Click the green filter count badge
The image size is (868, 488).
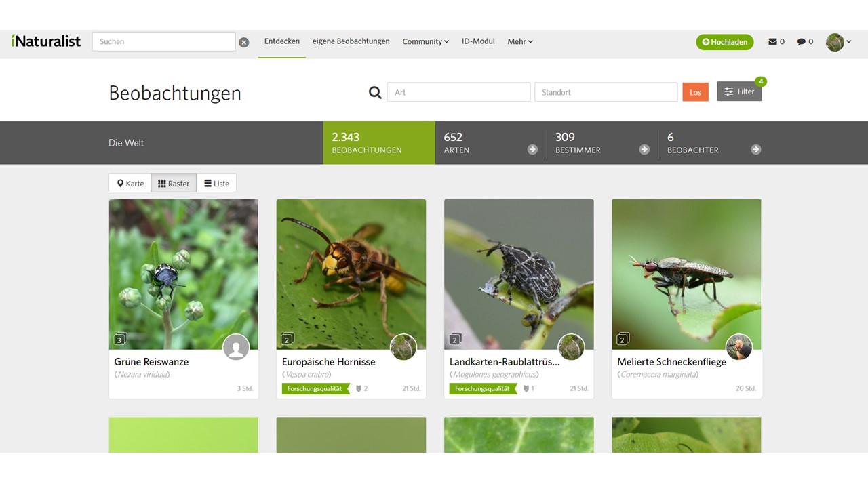761,81
